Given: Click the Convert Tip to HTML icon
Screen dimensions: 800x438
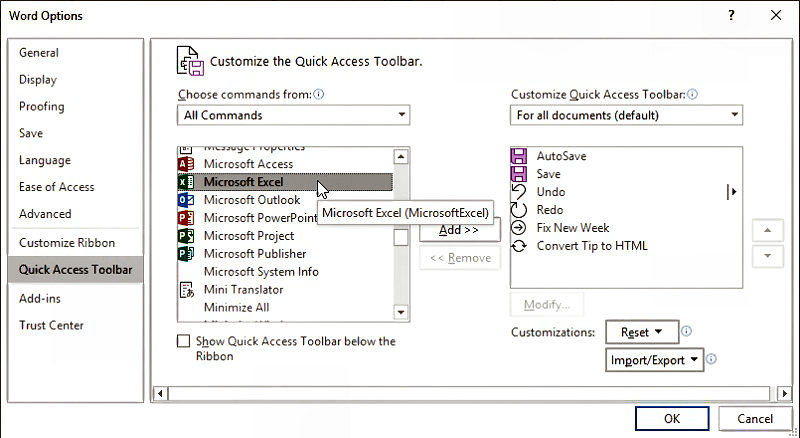Looking at the screenshot, I should coord(519,246).
